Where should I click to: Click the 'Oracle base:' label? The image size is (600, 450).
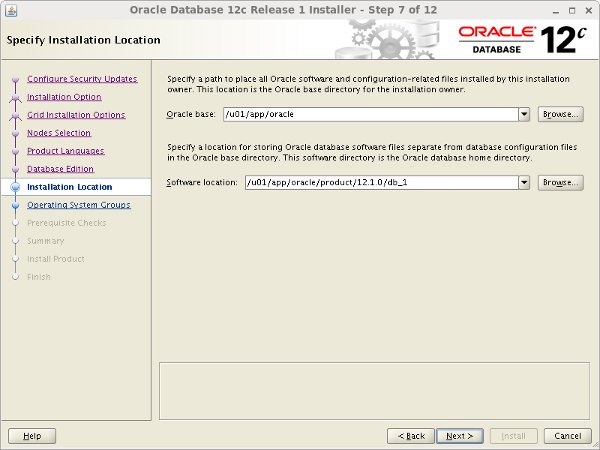tap(191, 114)
